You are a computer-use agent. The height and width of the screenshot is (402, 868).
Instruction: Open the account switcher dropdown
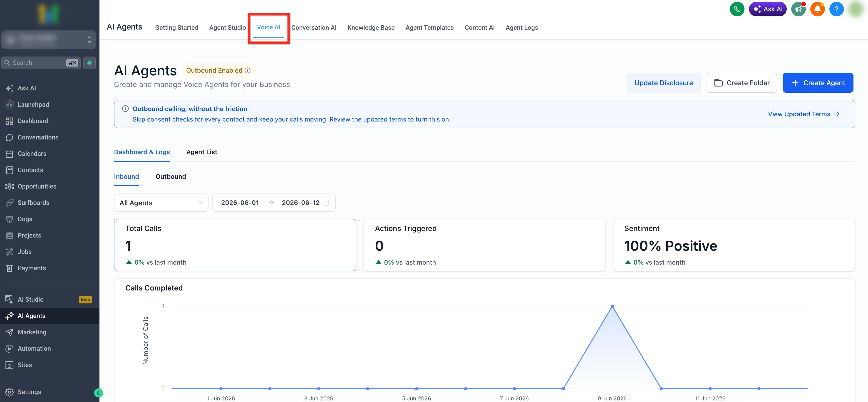[x=49, y=40]
